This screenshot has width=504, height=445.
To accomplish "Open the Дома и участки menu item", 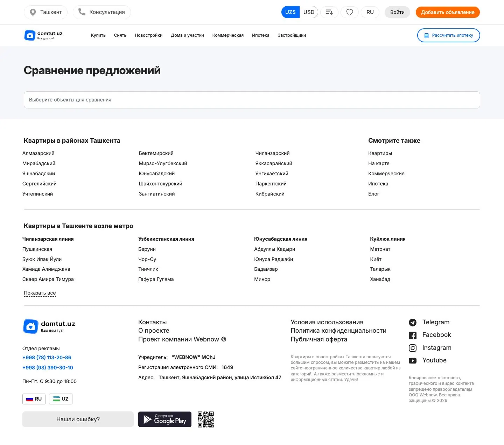I will (x=187, y=35).
